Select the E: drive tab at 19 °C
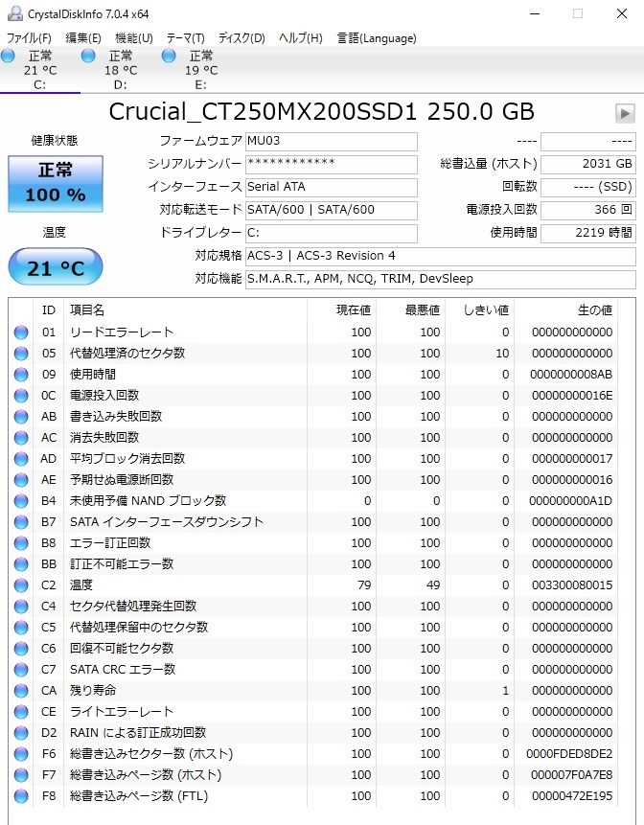 [201, 70]
